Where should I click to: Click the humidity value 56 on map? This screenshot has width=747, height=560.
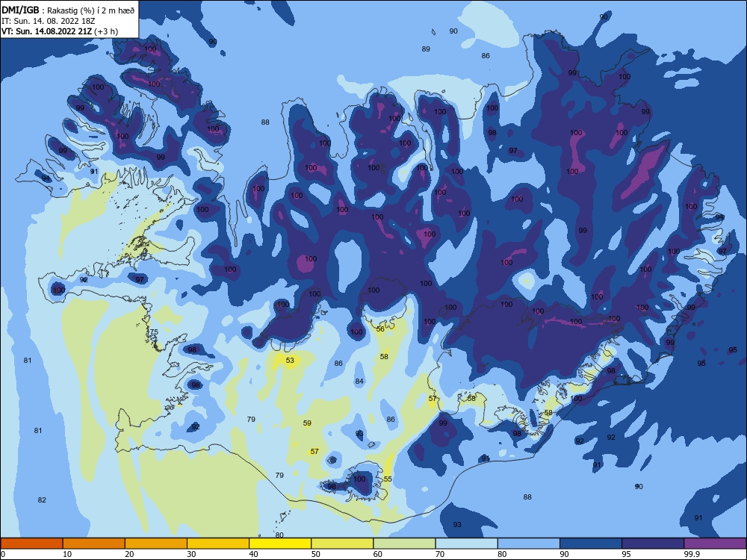(x=380, y=329)
